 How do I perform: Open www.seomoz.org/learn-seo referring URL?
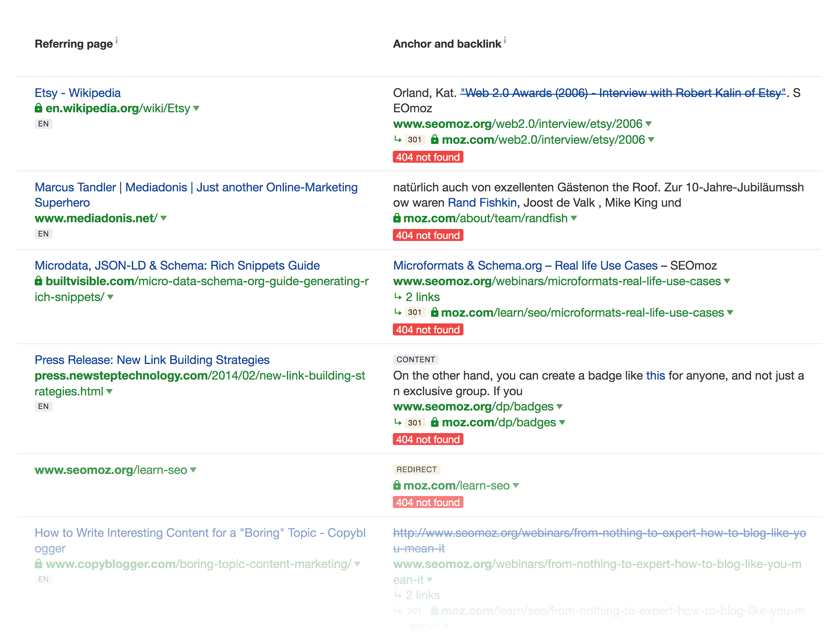[x=111, y=470]
